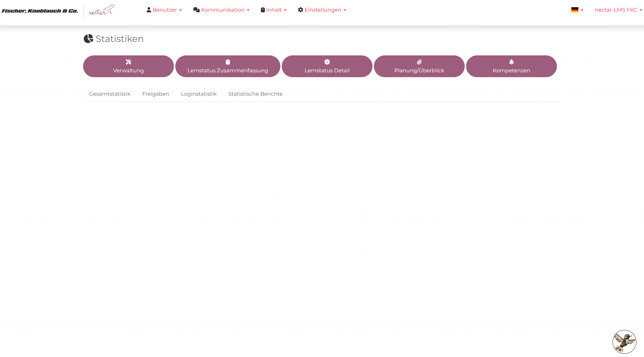644x357 pixels.
Task: Click the clipboard icon beside Inhalt
Action: coord(263,10)
